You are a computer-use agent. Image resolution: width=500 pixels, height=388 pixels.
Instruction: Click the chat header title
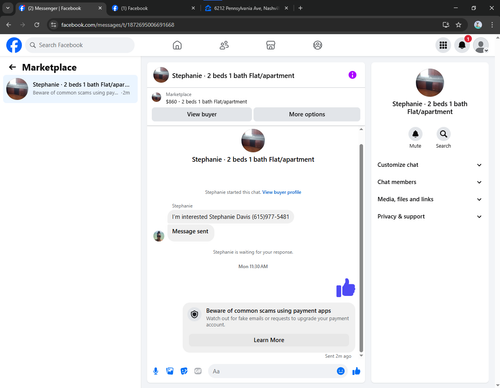click(233, 76)
